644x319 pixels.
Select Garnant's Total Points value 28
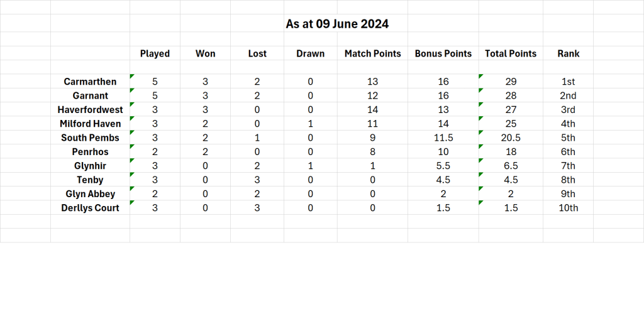pos(510,95)
